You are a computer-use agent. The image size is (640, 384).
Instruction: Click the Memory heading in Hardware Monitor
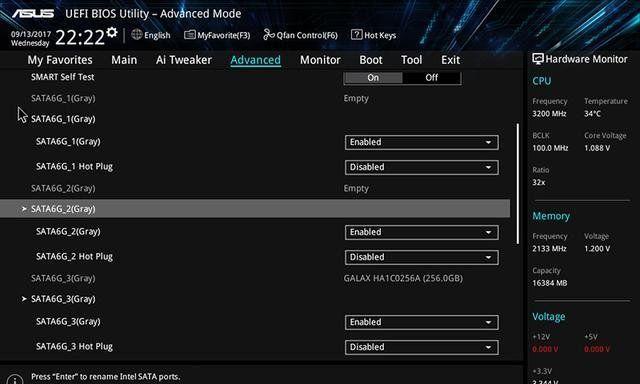click(551, 216)
